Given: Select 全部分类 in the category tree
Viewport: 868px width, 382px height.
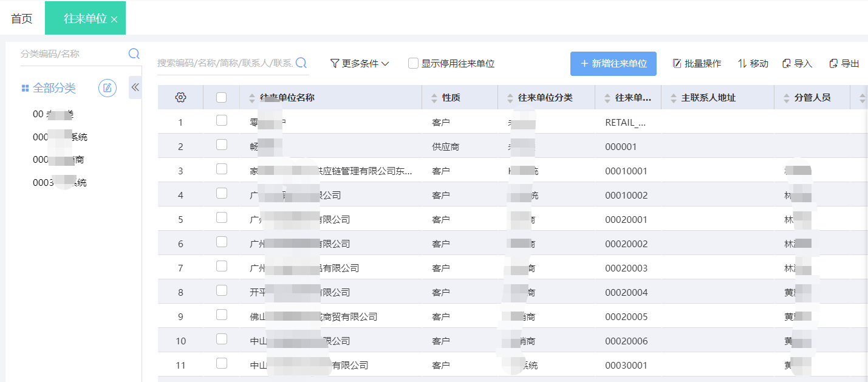Looking at the screenshot, I should click(x=54, y=88).
